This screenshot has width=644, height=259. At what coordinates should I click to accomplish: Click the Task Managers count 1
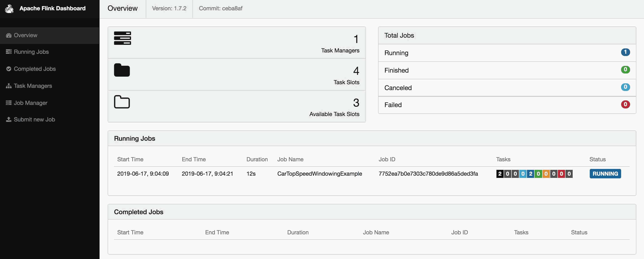click(356, 39)
